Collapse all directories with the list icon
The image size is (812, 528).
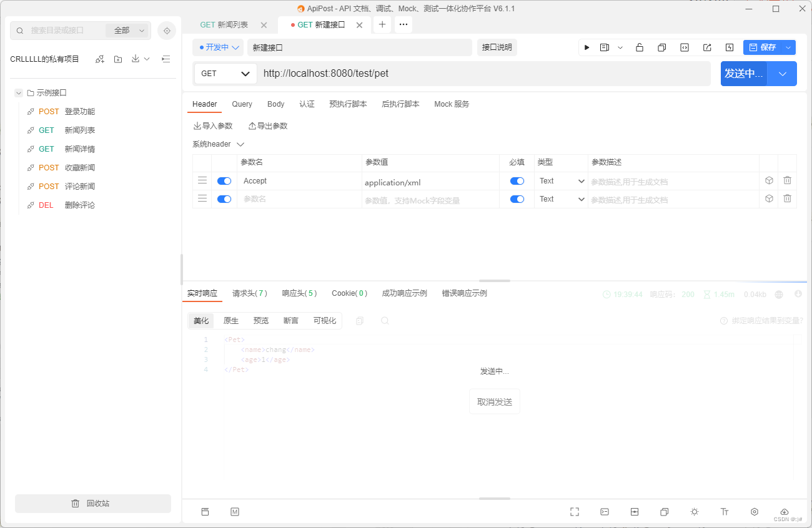166,59
